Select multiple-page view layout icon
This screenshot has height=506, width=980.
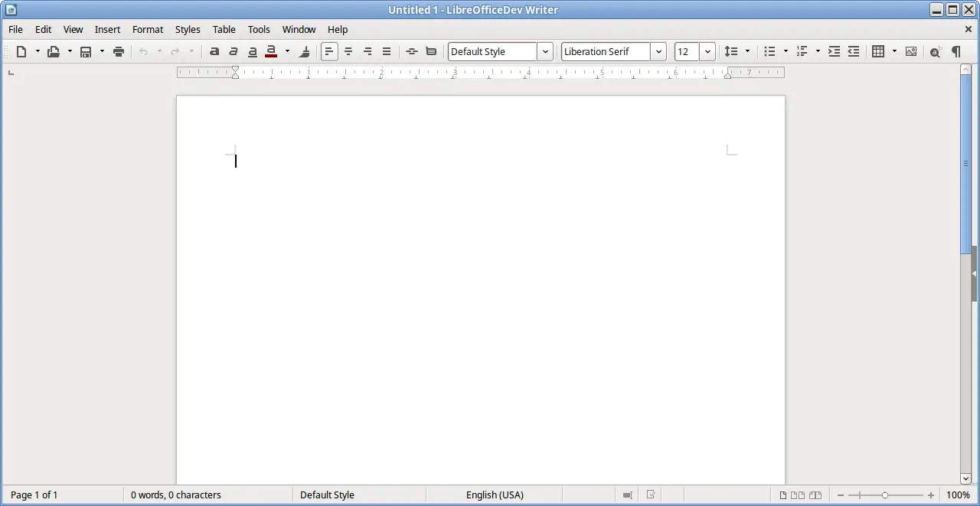pyautogui.click(x=798, y=495)
